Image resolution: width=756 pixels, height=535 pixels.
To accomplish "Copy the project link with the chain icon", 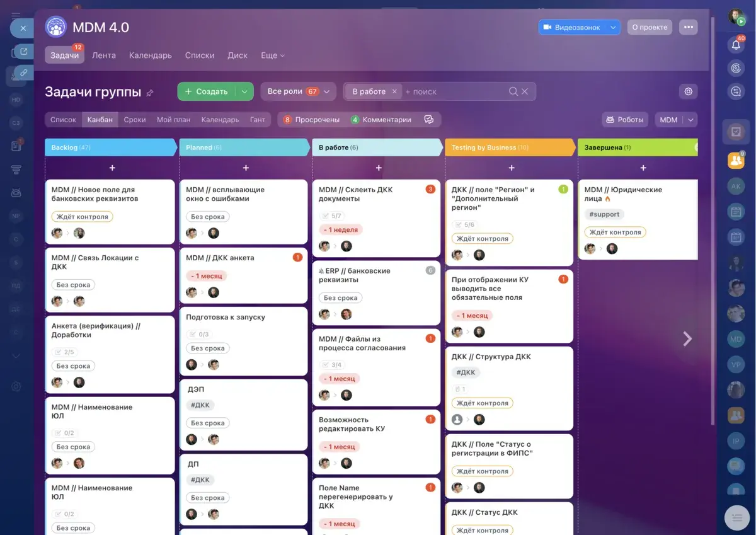I will pyautogui.click(x=23, y=73).
